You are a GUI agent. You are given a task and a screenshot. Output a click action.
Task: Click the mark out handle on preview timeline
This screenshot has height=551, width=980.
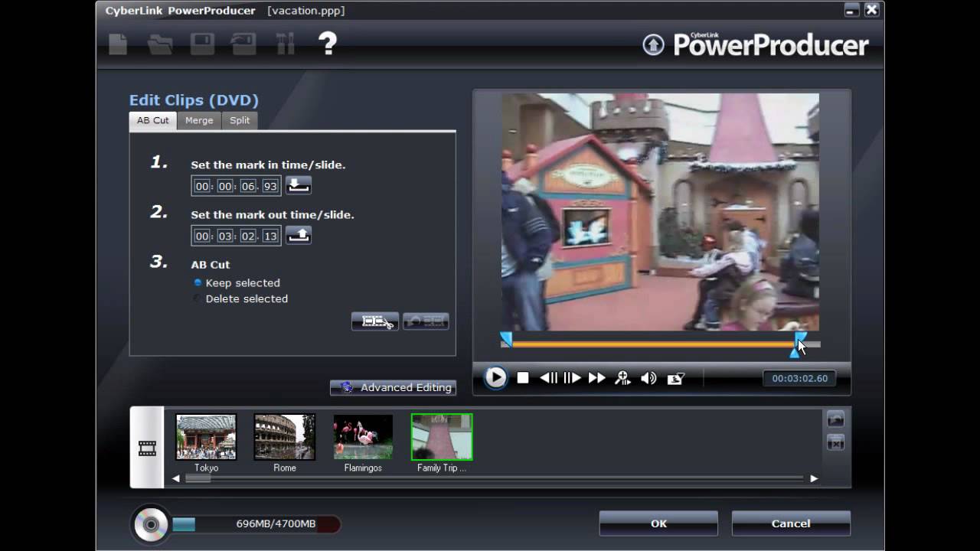[801, 338]
